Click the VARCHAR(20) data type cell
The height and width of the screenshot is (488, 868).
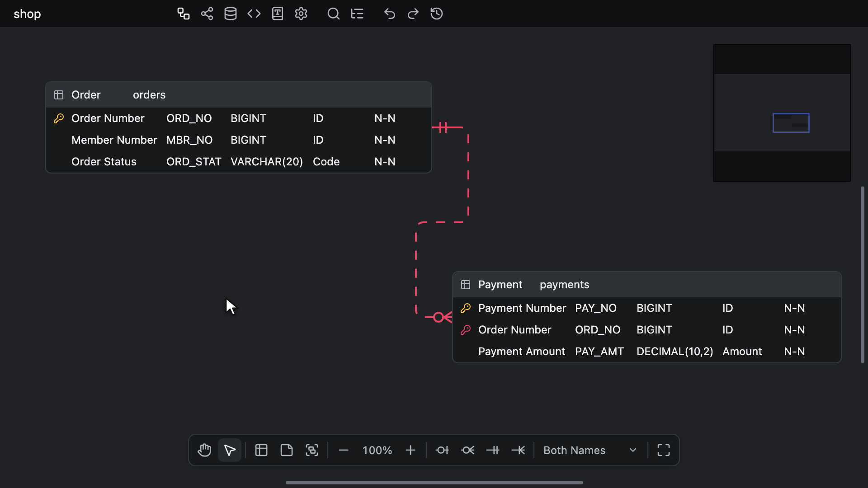click(267, 162)
